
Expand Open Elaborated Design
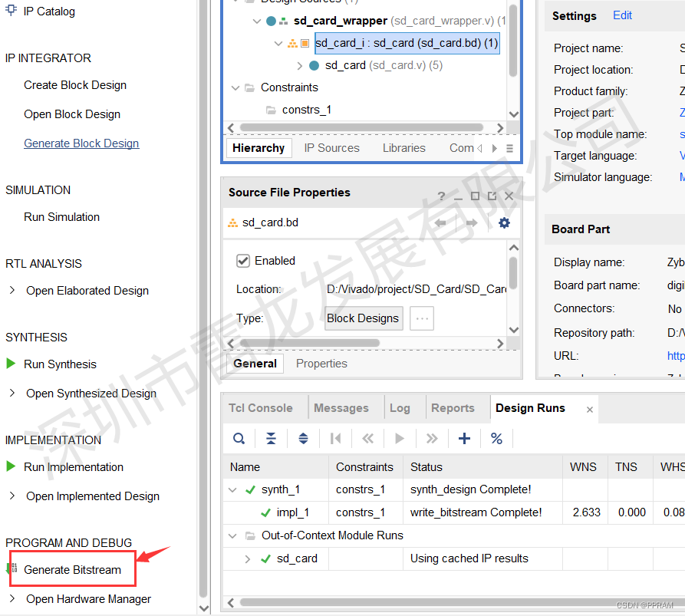(x=12, y=291)
